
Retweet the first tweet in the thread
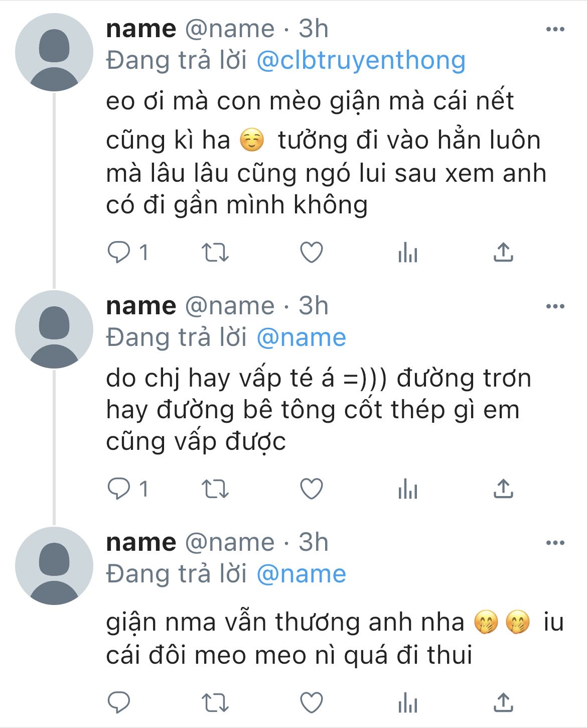[215, 253]
